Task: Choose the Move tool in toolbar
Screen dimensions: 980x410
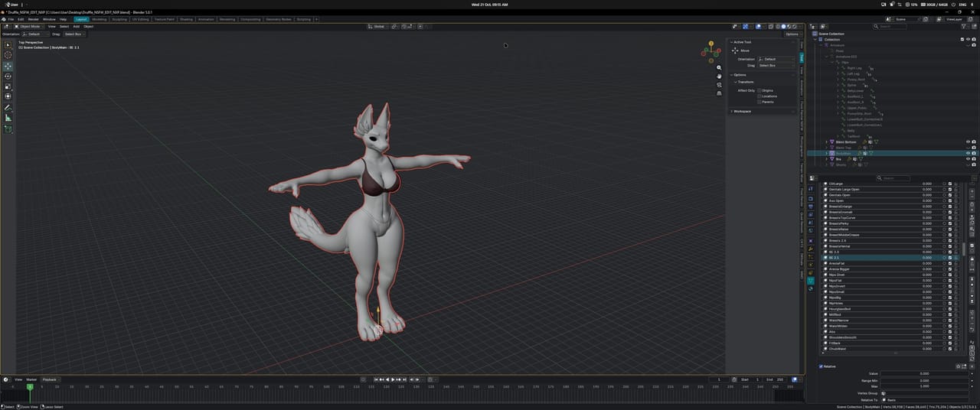Action: coord(8,67)
